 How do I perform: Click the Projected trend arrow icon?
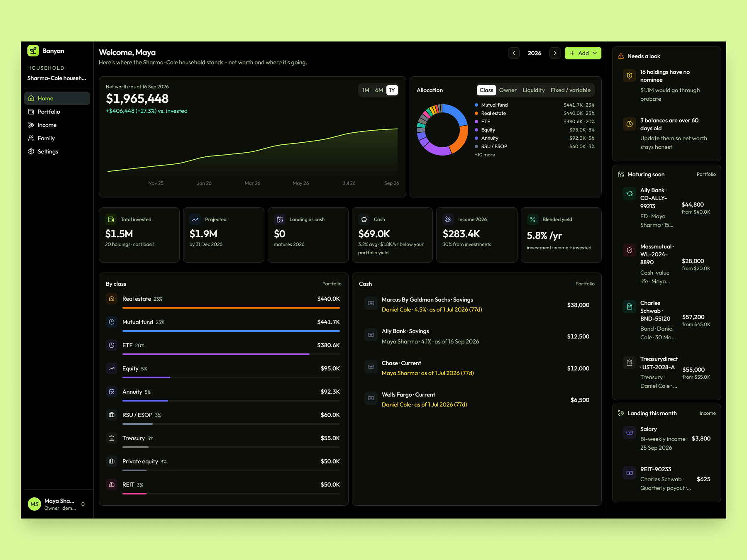pyautogui.click(x=195, y=219)
